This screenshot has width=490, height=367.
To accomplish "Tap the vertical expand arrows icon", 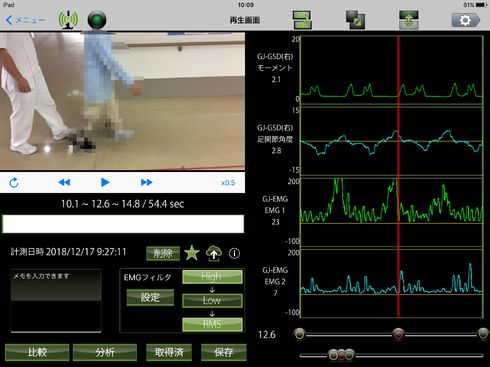I will point(409,20).
